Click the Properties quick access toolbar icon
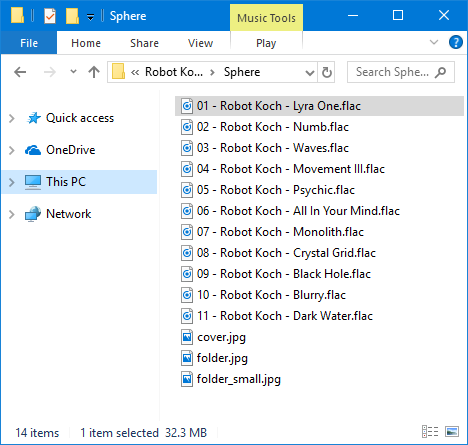468x445 pixels. (50, 16)
